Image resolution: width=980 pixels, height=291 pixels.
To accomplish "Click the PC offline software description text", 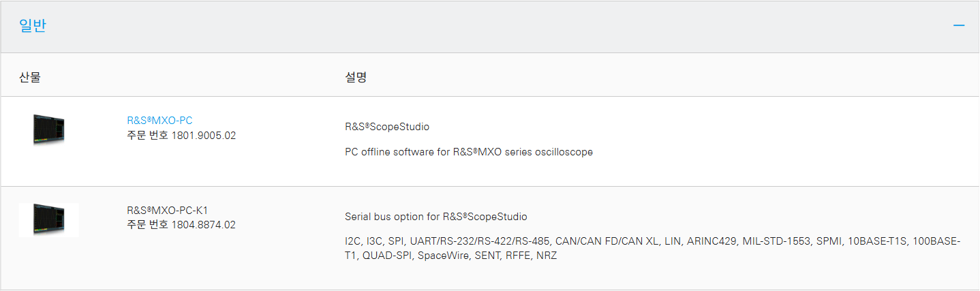I will click(x=469, y=152).
